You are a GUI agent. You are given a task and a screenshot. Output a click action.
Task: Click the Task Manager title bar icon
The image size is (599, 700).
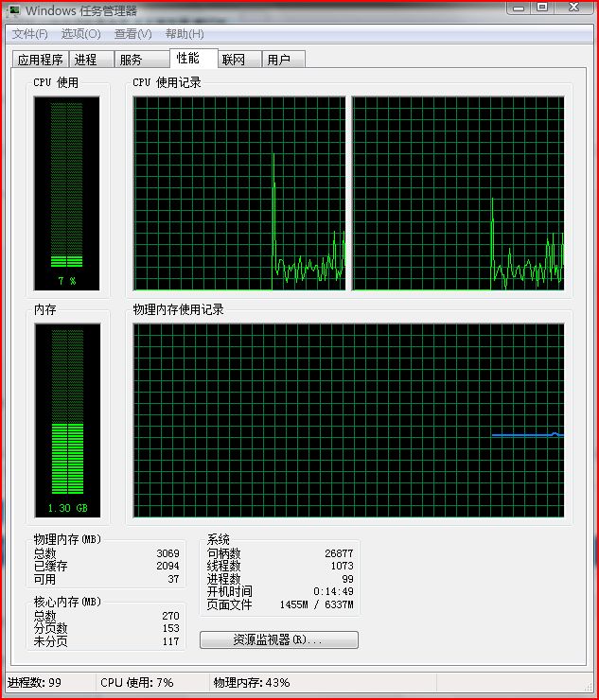[15, 9]
